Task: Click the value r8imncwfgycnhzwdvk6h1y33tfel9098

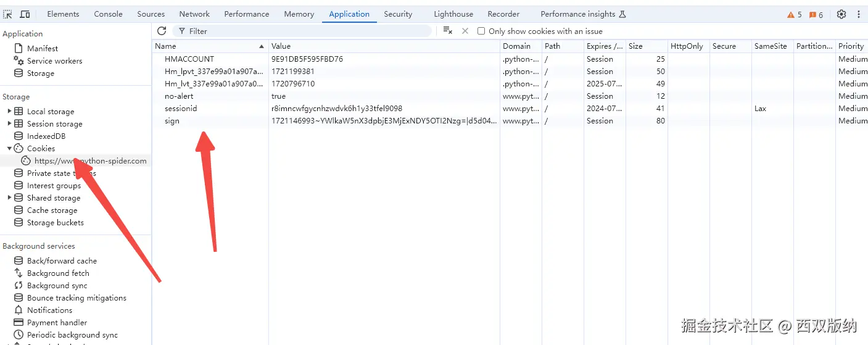Action: pyautogui.click(x=337, y=109)
